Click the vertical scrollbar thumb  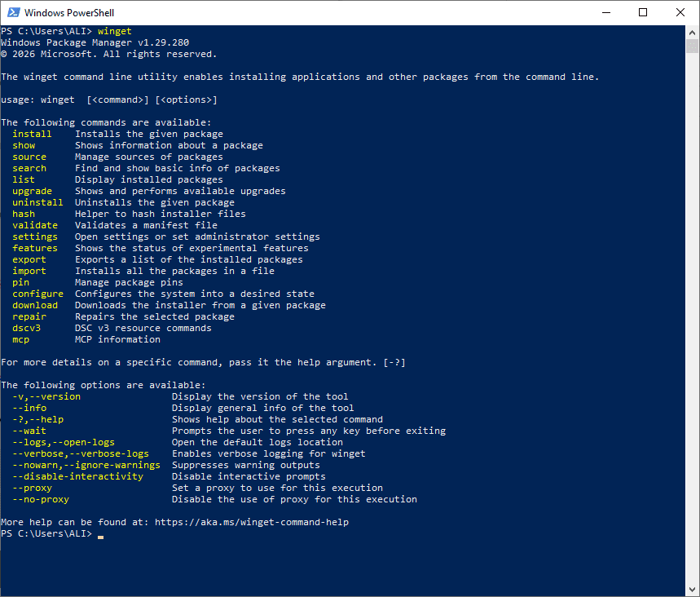(x=692, y=46)
